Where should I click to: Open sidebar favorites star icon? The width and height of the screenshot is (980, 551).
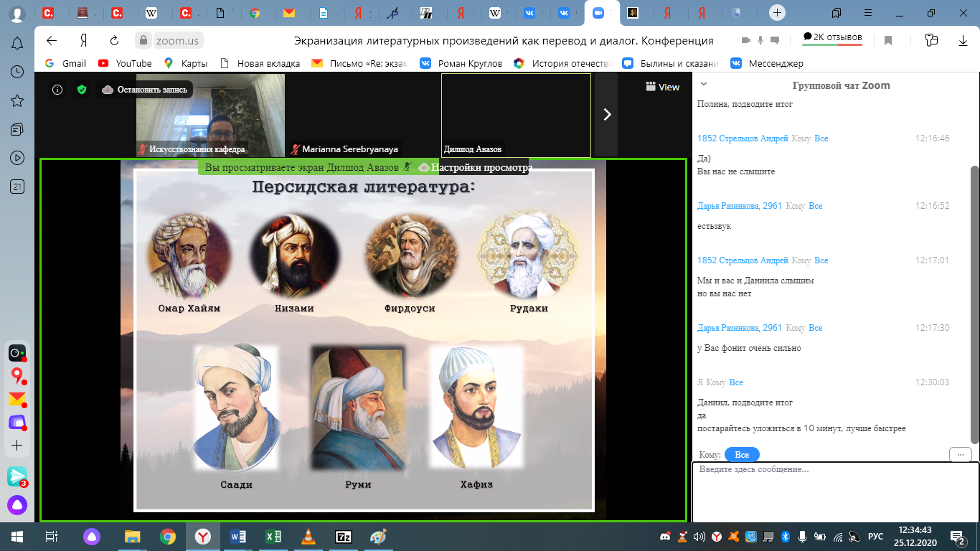17,100
